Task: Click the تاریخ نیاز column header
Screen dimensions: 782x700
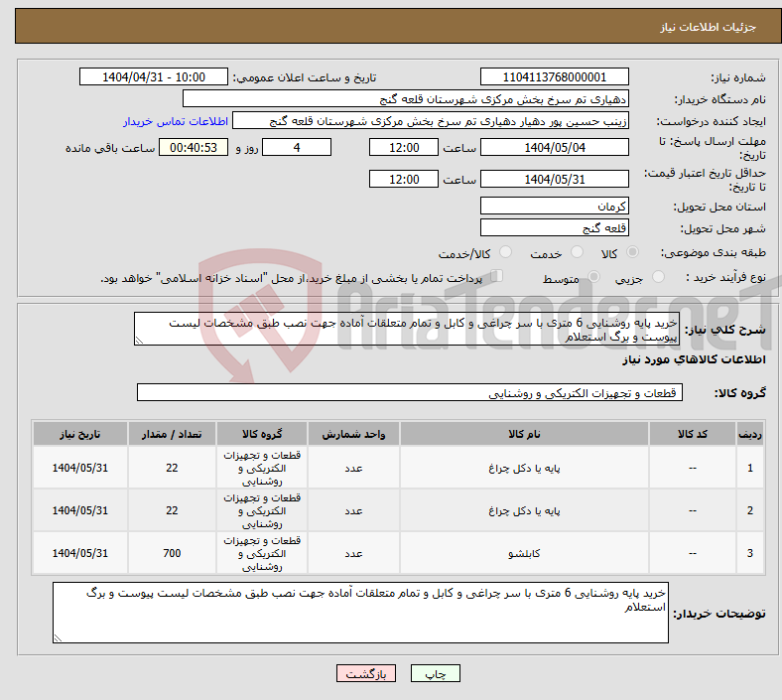Action: 79,434
